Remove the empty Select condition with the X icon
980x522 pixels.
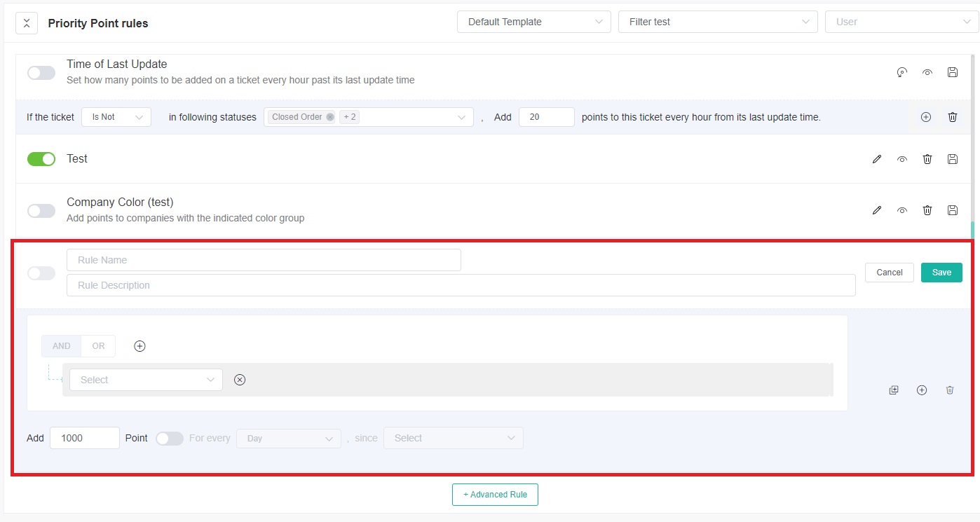pyautogui.click(x=240, y=380)
